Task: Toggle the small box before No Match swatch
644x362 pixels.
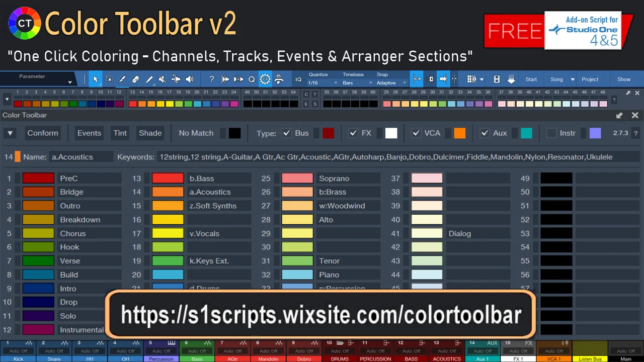Action: click(x=223, y=133)
